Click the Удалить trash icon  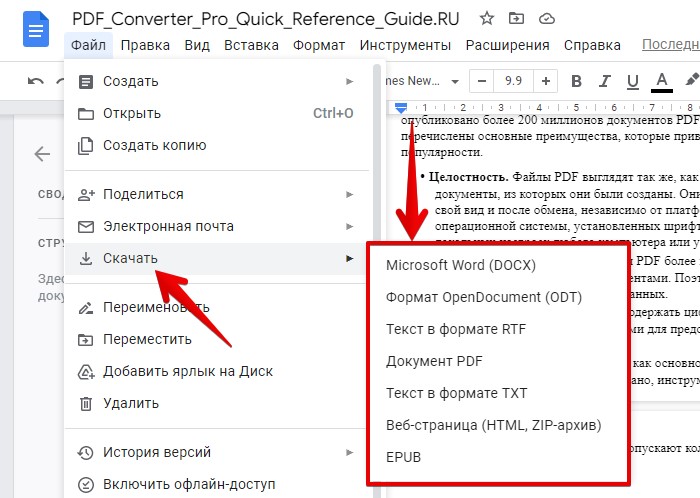tap(86, 404)
